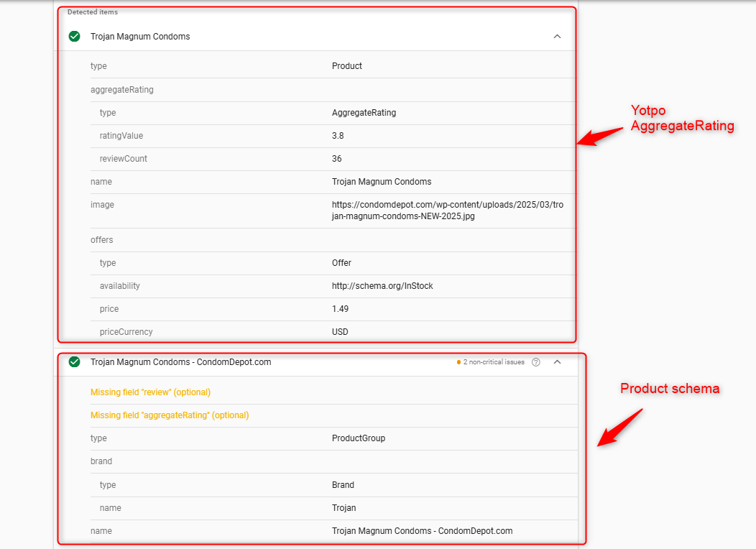The height and width of the screenshot is (549, 756).
Task: Click green check icon for Trojan Magnum Condoms
Action: click(x=74, y=37)
